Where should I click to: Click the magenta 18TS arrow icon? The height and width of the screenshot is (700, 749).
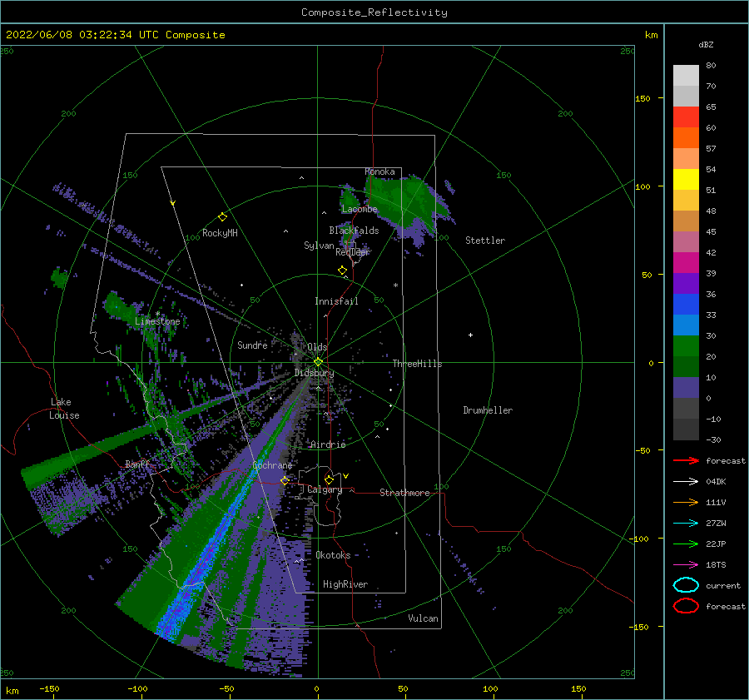coord(686,565)
